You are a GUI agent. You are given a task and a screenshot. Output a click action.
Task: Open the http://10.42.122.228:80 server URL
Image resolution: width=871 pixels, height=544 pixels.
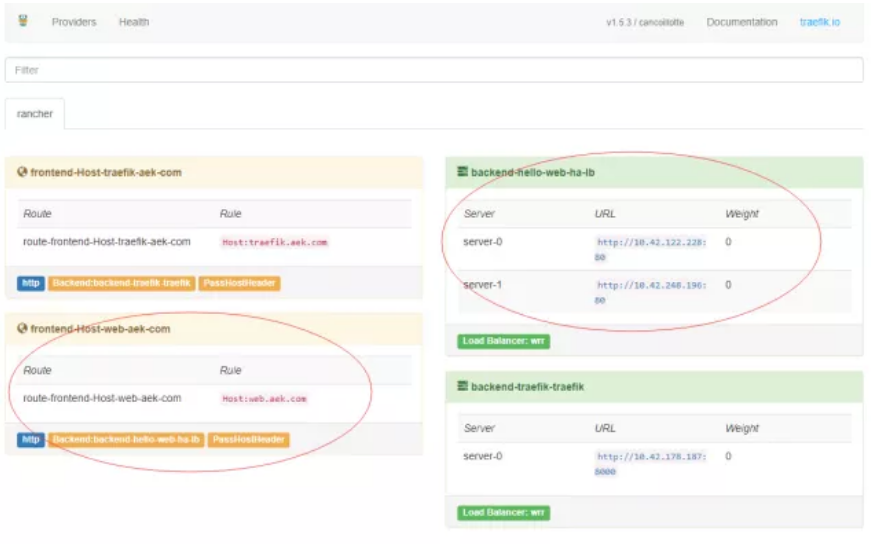[650, 249]
